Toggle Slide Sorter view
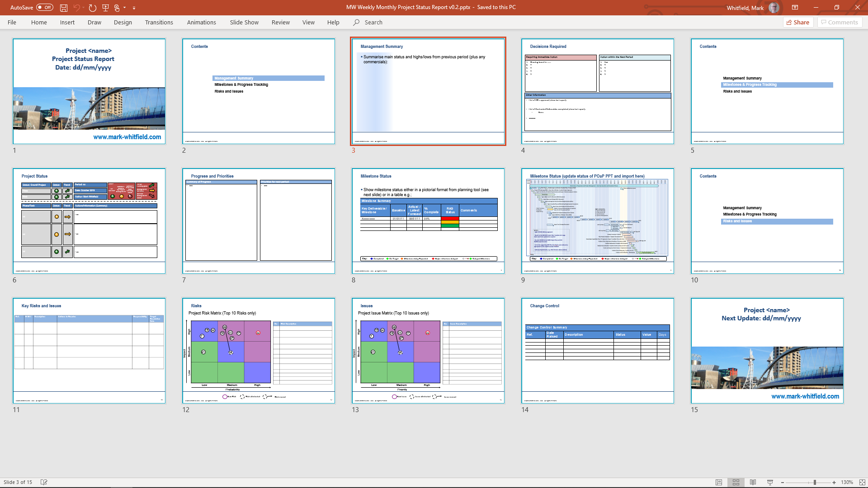The width and height of the screenshot is (868, 488). (736, 482)
